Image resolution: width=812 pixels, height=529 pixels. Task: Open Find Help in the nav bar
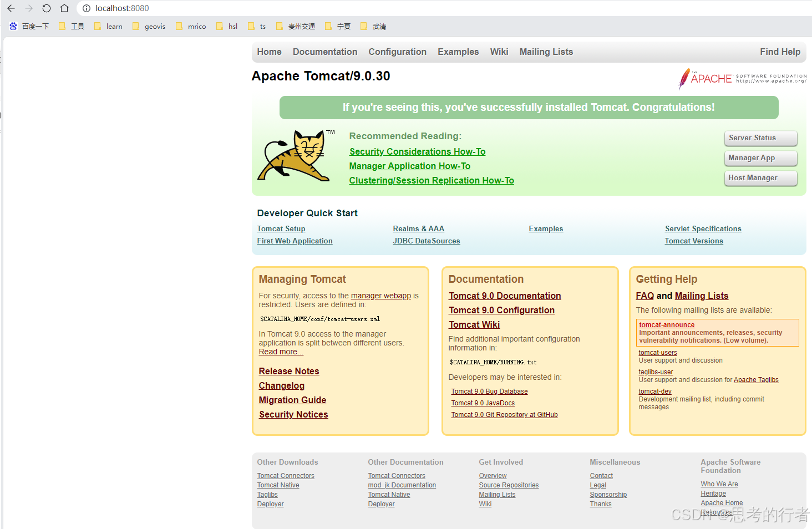(x=780, y=52)
